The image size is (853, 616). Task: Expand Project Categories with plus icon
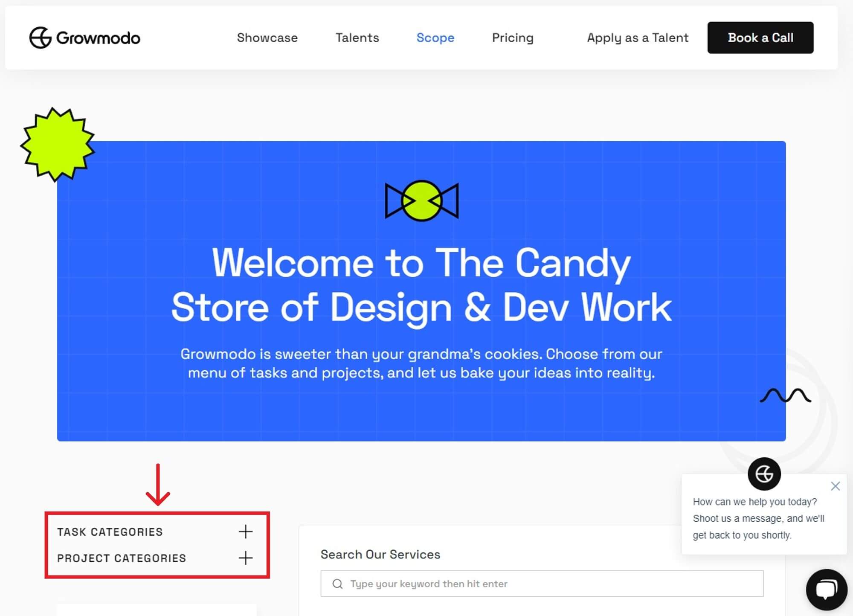coord(245,558)
